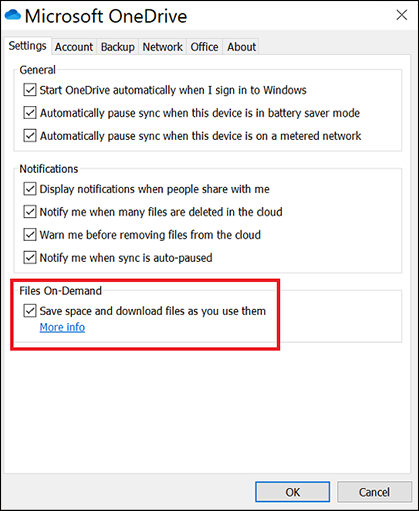
Task: Switch to the Network tab
Action: pyautogui.click(x=163, y=47)
